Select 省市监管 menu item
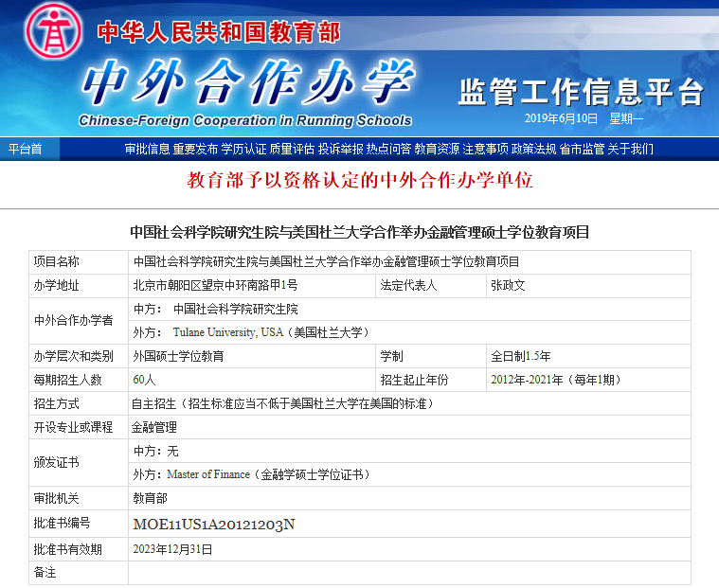 pyautogui.click(x=582, y=149)
